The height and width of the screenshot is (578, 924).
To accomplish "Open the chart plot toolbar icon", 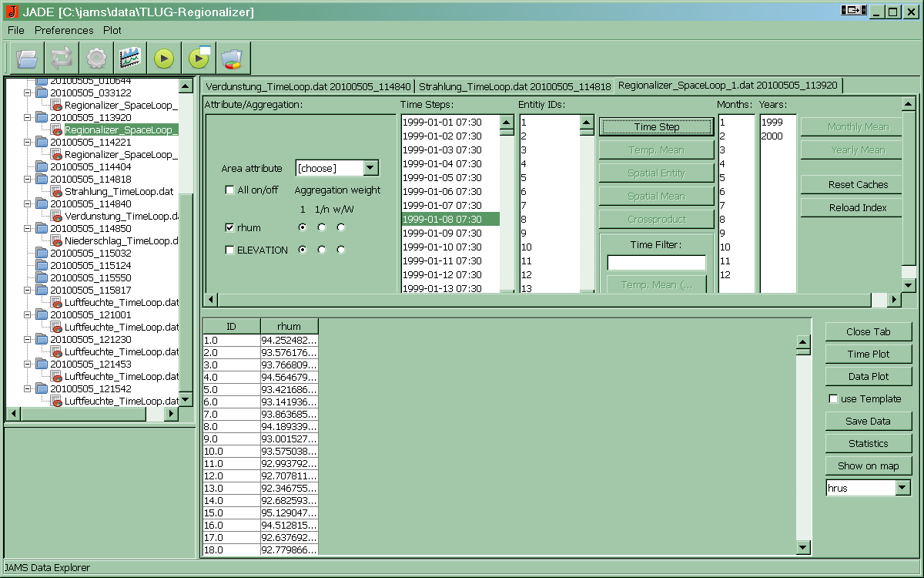I will (x=130, y=58).
